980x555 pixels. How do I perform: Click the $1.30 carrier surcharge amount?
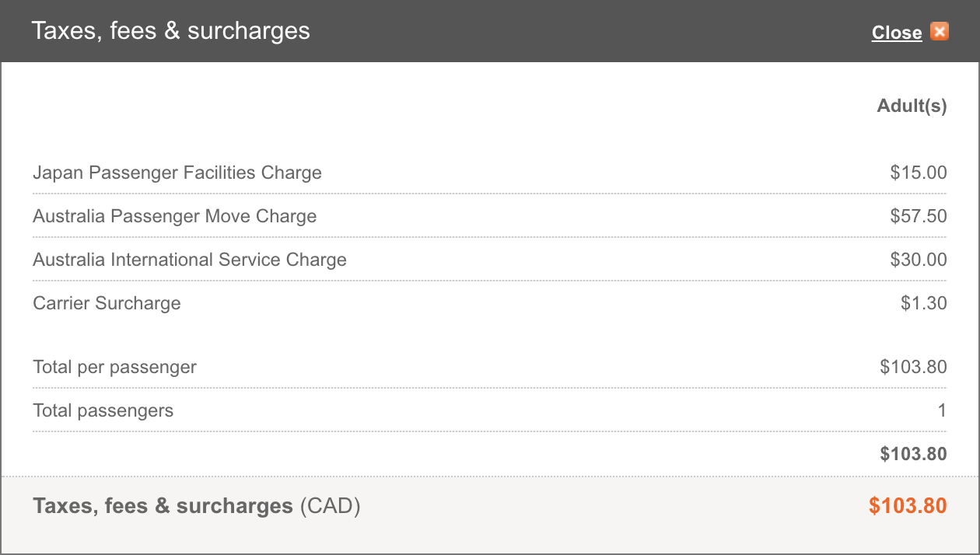[924, 303]
